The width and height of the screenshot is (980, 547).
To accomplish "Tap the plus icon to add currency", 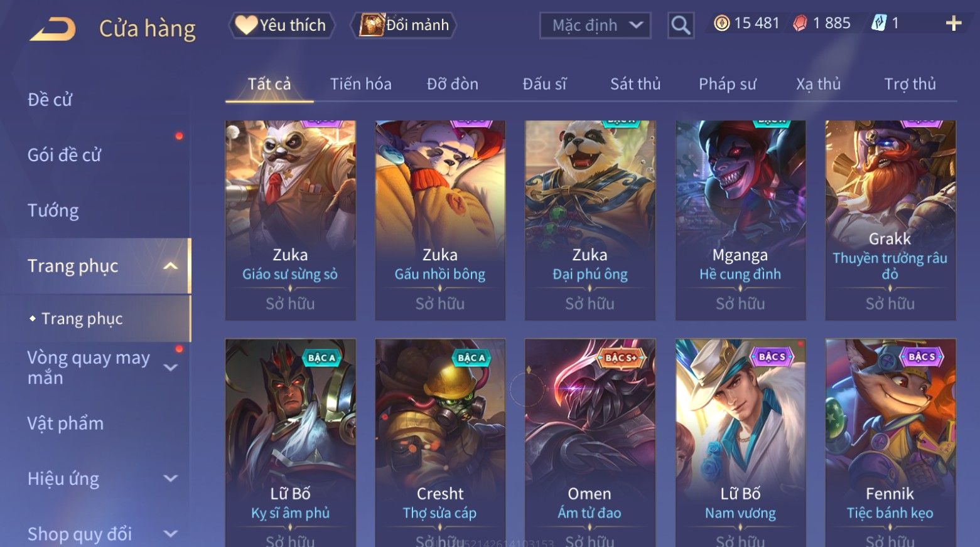I will [x=954, y=24].
